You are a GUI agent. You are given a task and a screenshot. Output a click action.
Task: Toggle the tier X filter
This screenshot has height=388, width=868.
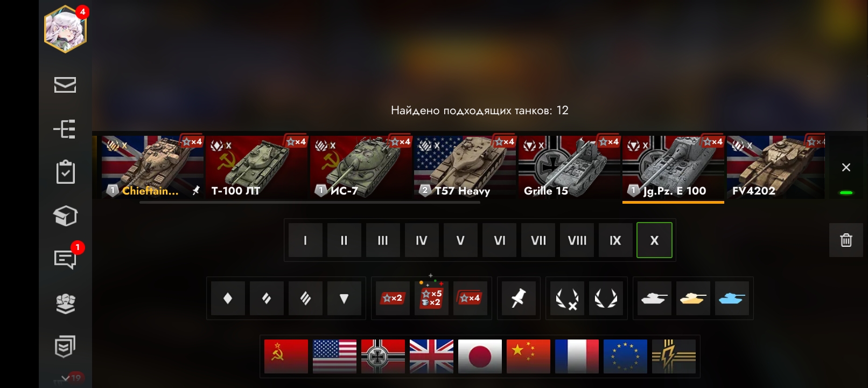[654, 240]
